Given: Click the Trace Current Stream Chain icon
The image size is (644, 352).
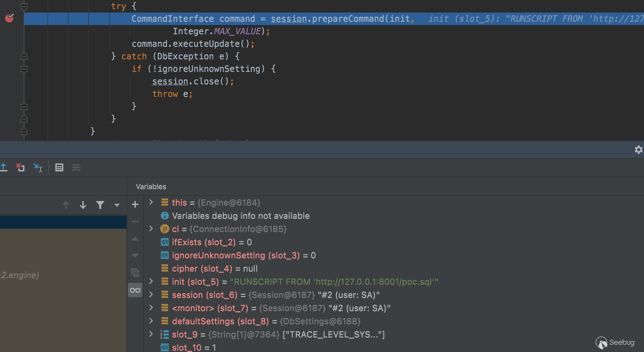Looking at the screenshot, I should (76, 167).
